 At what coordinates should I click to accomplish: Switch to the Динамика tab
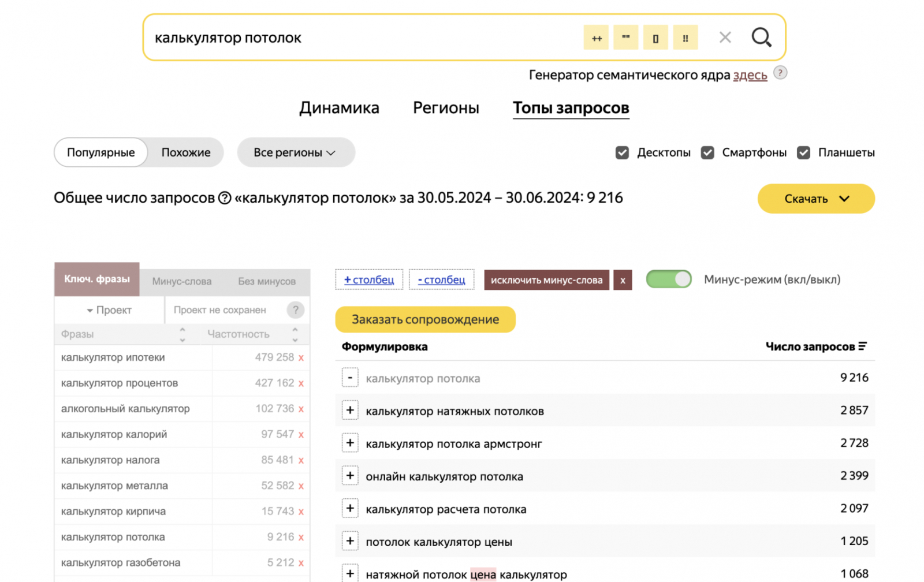[x=339, y=108]
